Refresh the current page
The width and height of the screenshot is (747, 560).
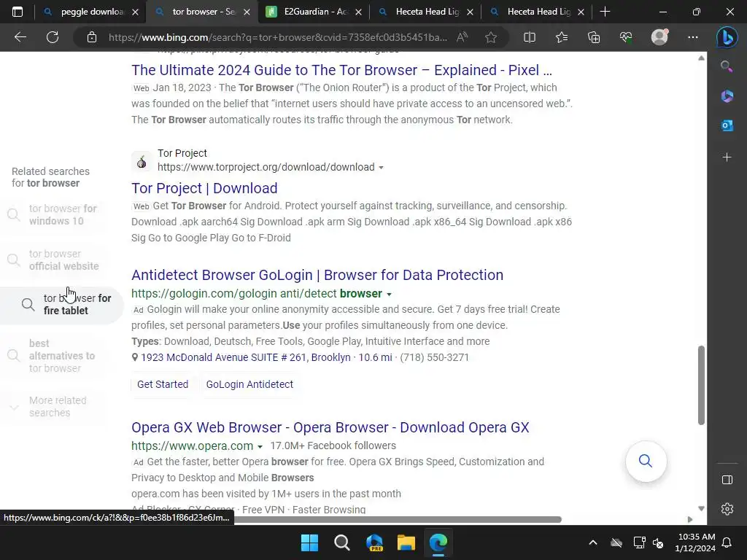pyautogui.click(x=53, y=37)
